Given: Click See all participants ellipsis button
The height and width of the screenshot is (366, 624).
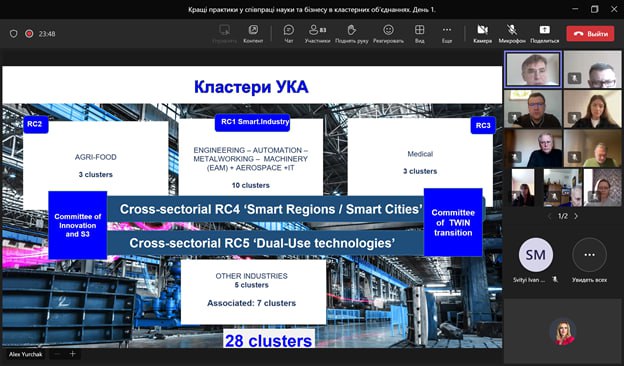Looking at the screenshot, I should (589, 255).
